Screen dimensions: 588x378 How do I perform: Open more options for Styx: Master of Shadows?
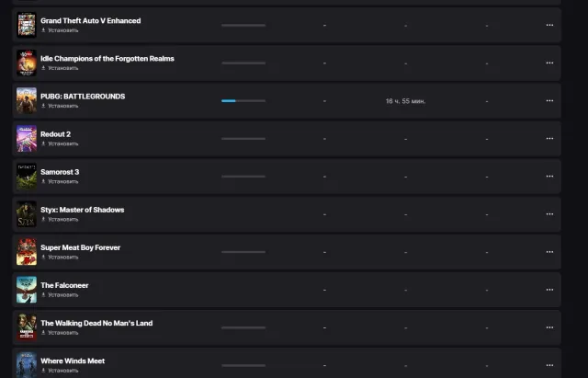549,214
